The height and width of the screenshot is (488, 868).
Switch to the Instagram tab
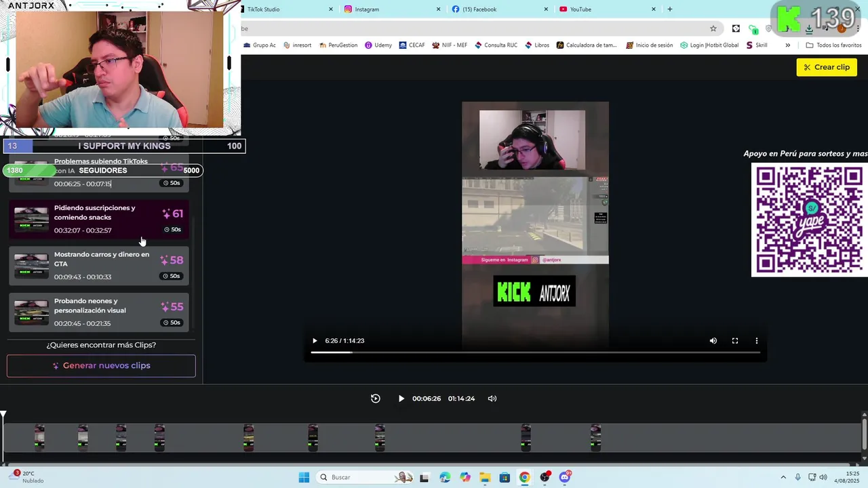pos(391,9)
